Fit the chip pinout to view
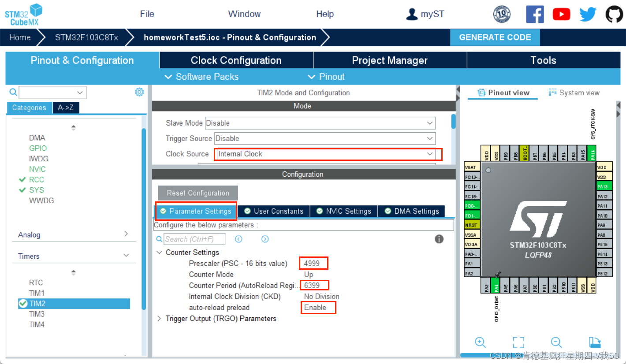The width and height of the screenshot is (626, 364). click(x=518, y=342)
